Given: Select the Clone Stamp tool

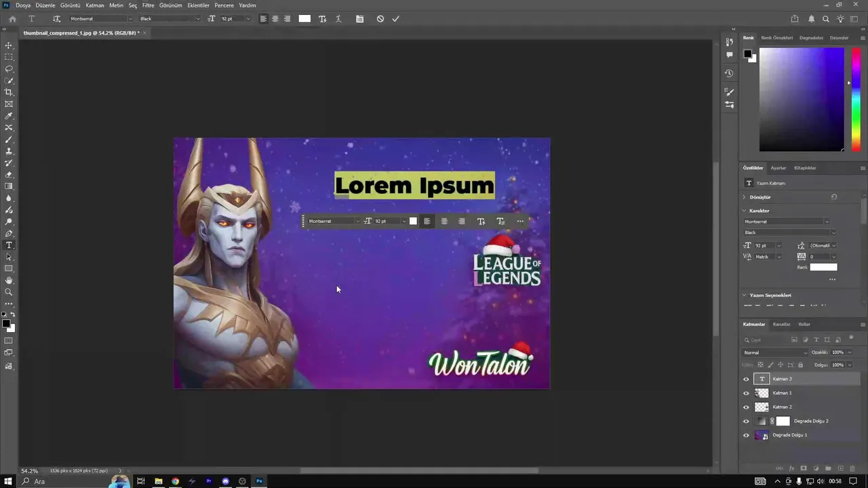Looking at the screenshot, I should (x=9, y=151).
